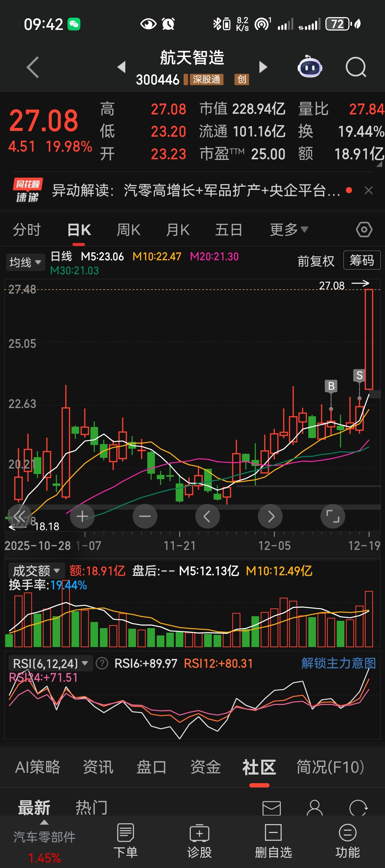This screenshot has height=868, width=385.
Task: Select the 五日 chart tab
Action: point(229,230)
